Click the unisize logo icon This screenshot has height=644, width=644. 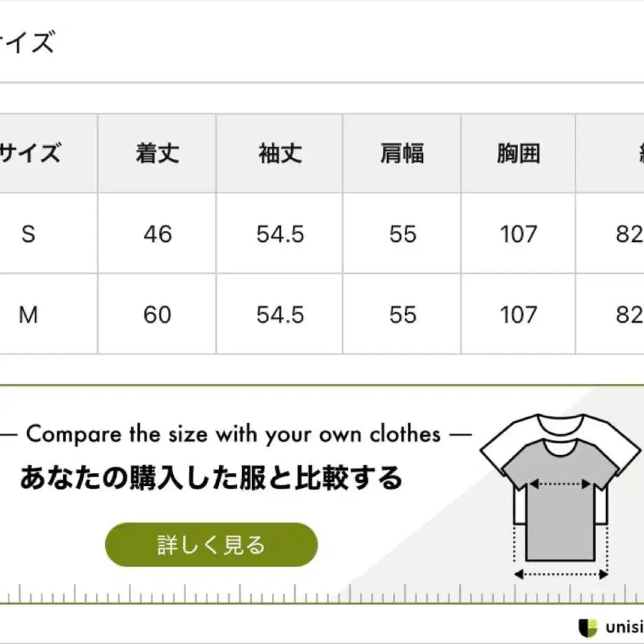587,628
